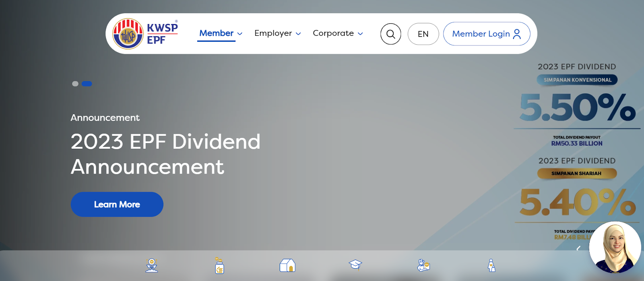This screenshot has width=644, height=281.
Task: Click the KWSP EPF logo
Action: [x=145, y=34]
